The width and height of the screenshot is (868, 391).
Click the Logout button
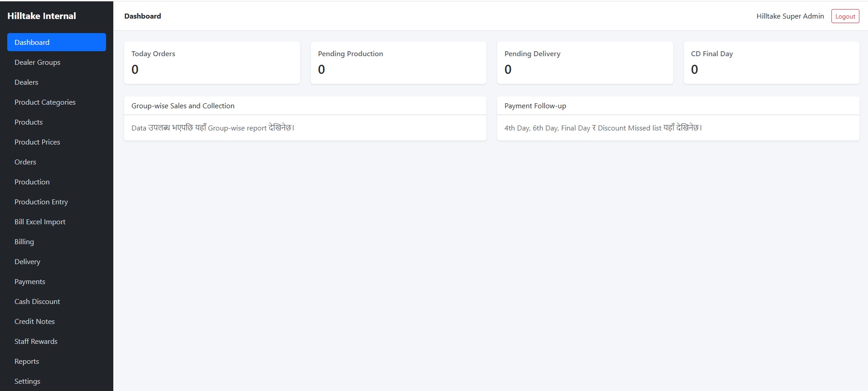click(845, 16)
